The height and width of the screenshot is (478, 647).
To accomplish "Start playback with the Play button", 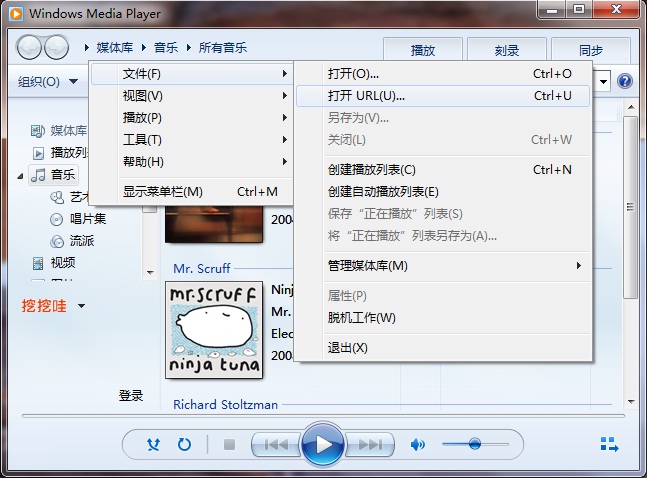I will click(322, 444).
